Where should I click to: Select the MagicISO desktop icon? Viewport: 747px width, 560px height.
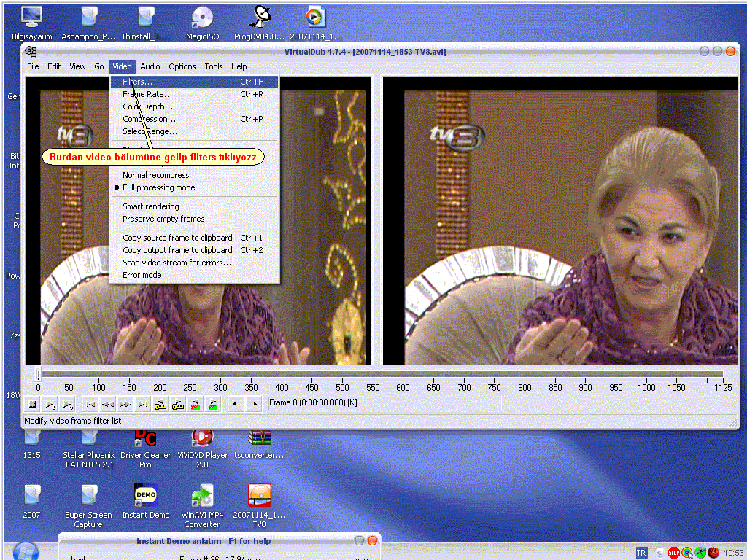point(203,23)
